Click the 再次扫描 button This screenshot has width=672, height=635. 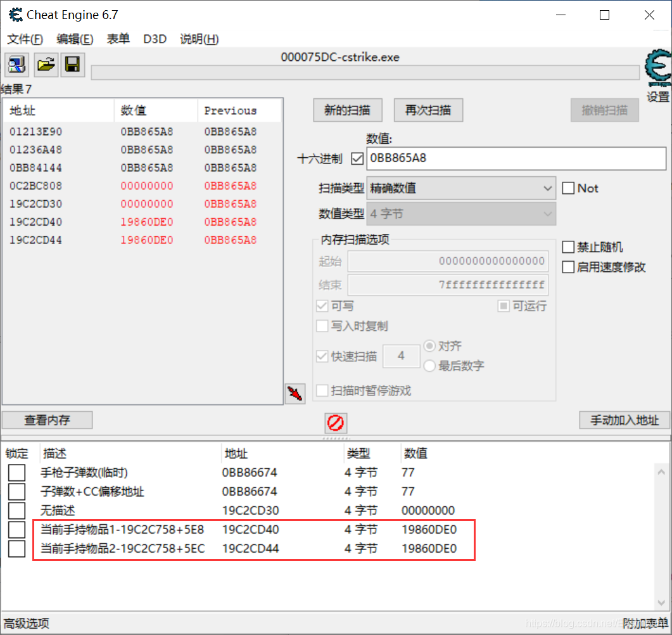(428, 111)
